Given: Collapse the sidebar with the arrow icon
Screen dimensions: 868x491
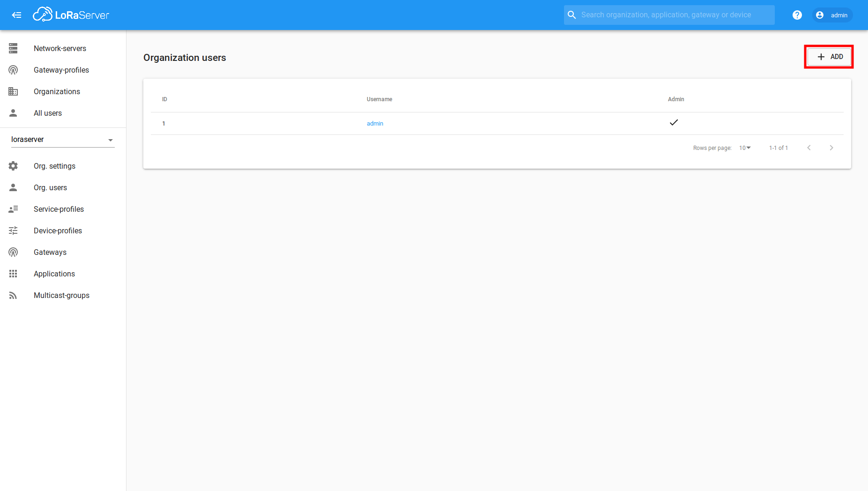Looking at the screenshot, I should (17, 15).
